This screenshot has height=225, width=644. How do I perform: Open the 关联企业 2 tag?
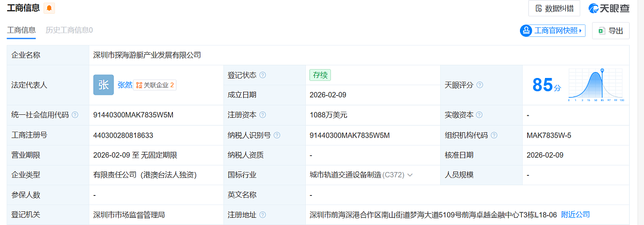[155, 85]
